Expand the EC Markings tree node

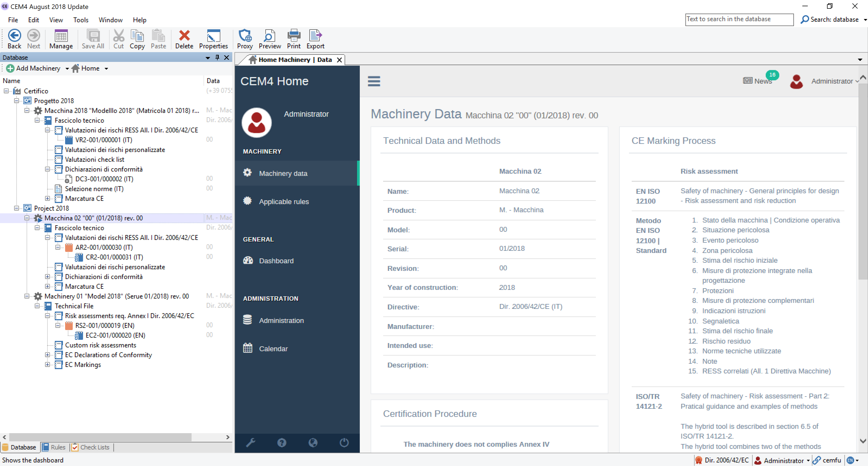(x=47, y=364)
